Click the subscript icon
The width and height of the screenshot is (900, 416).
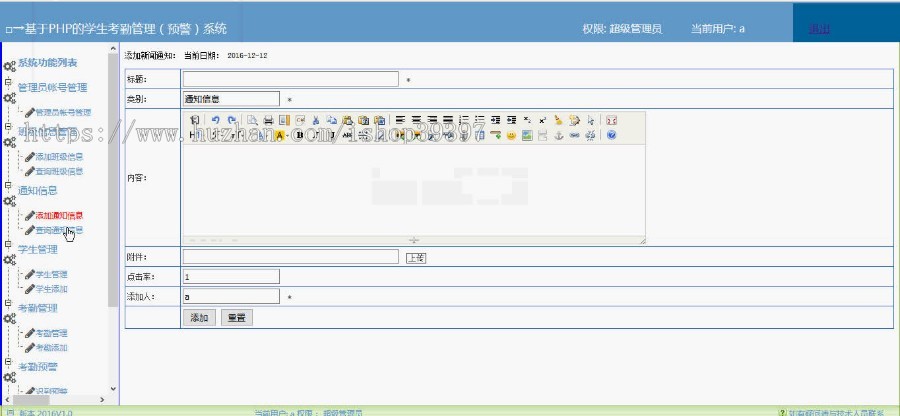pyautogui.click(x=527, y=120)
